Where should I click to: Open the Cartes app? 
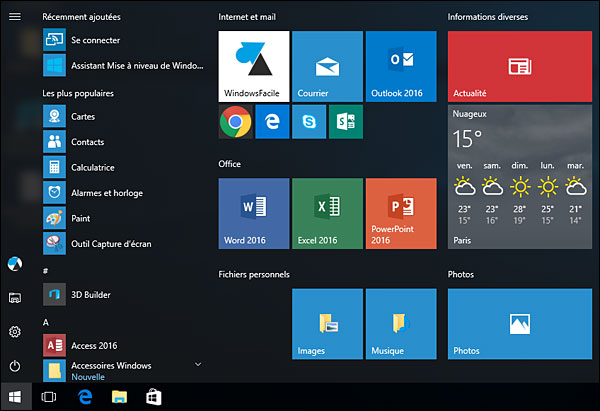[x=123, y=116]
